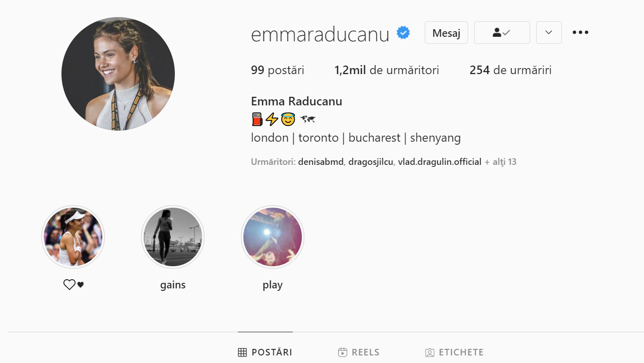This screenshot has width=644, height=363.
Task: Open the gains story highlight
Action: [x=173, y=237]
